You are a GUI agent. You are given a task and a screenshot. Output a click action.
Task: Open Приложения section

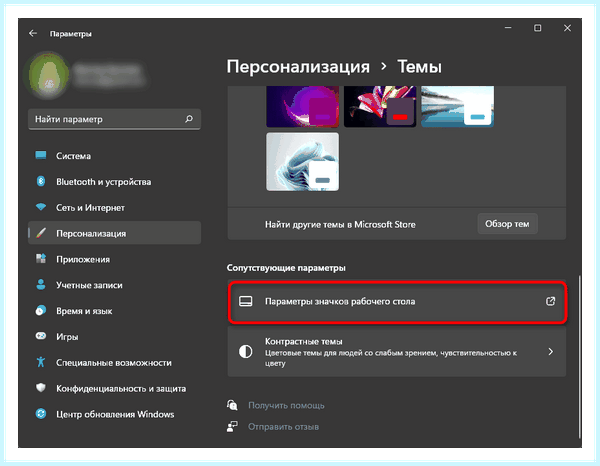114,259
